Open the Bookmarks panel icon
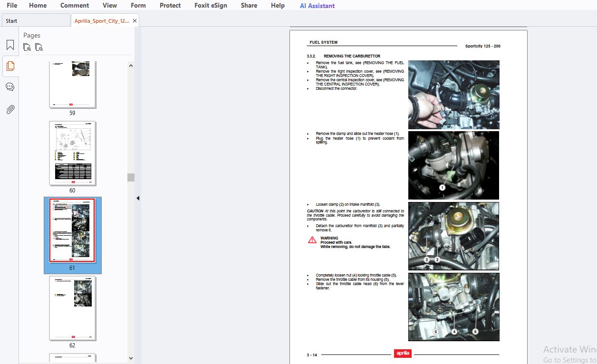The height and width of the screenshot is (364, 597). click(10, 45)
